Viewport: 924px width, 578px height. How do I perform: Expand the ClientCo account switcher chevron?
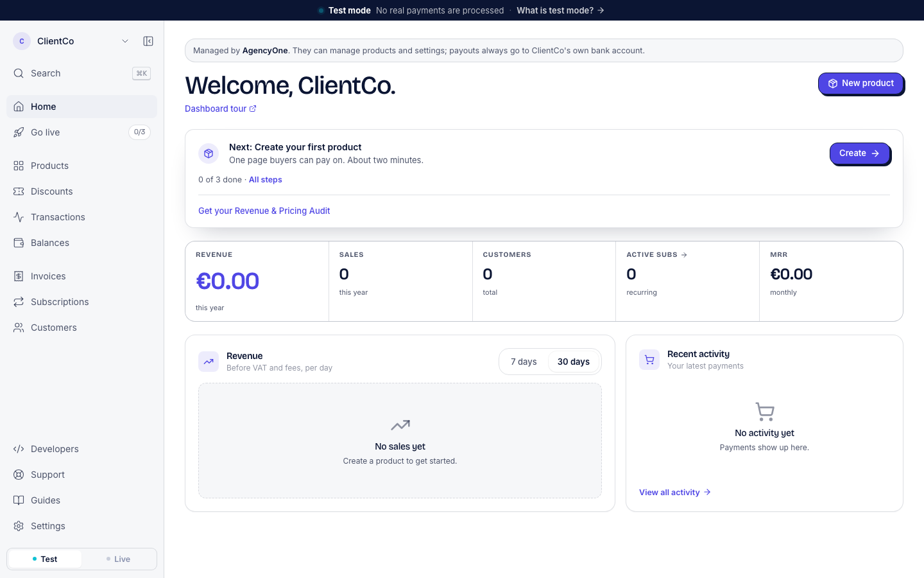pos(125,41)
